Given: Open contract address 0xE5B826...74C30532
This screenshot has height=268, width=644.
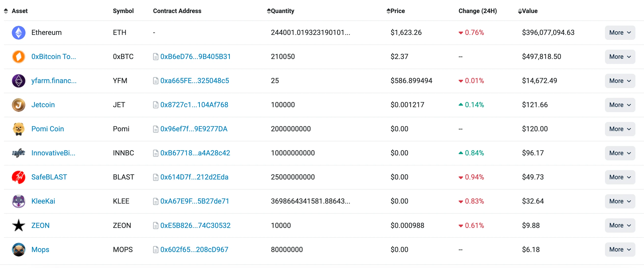Looking at the screenshot, I should pos(195,225).
